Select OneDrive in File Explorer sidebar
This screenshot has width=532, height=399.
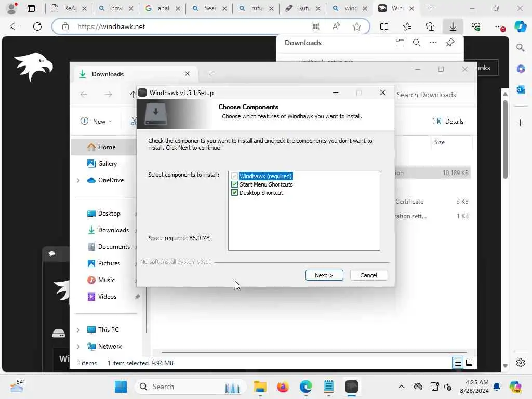111,180
